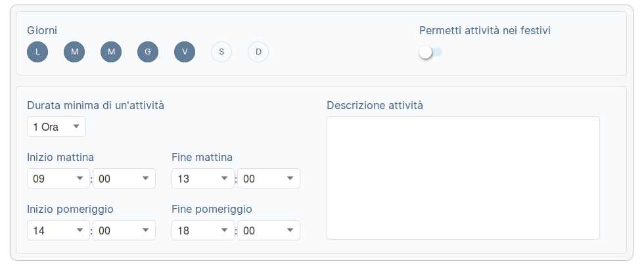Enable the S (Saturday) day circle
The width and height of the screenshot is (644, 266).
click(x=221, y=52)
